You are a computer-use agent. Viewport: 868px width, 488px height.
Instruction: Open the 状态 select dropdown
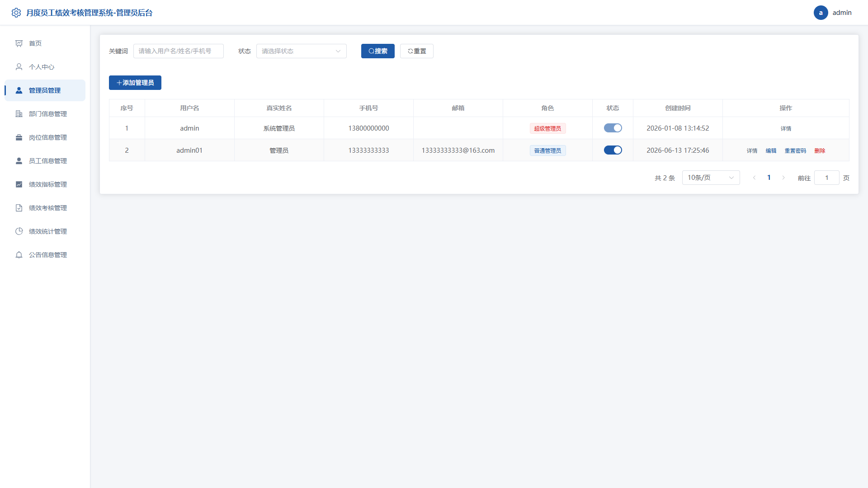[x=301, y=51]
